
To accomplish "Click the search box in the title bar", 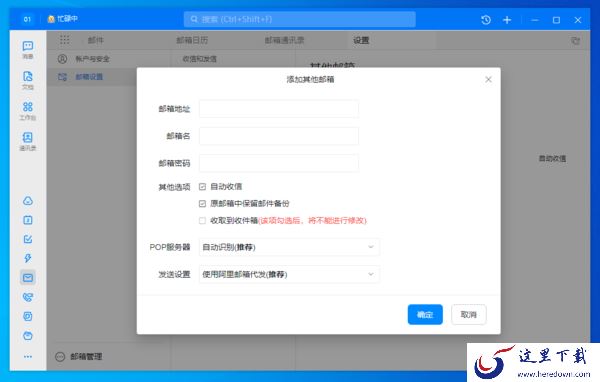I will coord(300,19).
